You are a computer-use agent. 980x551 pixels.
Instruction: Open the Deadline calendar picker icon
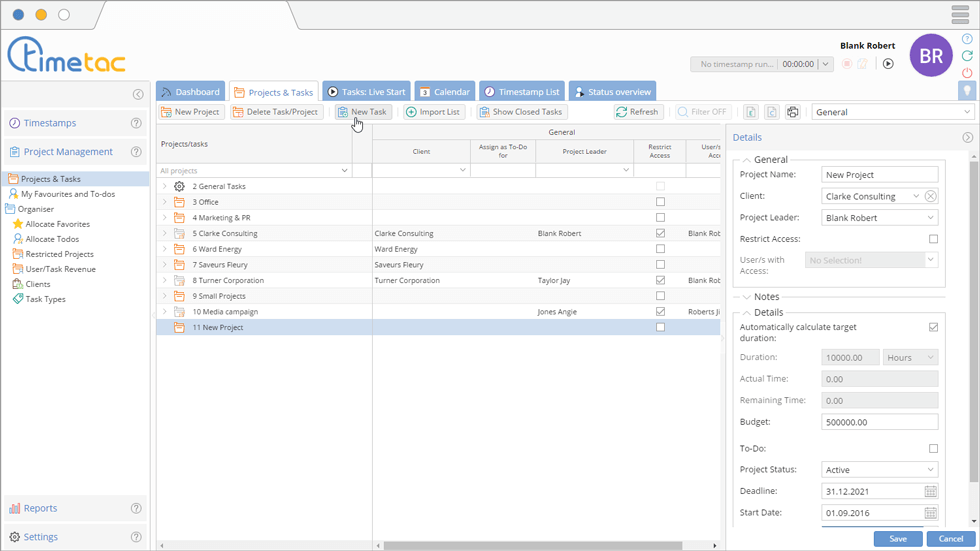pos(931,492)
